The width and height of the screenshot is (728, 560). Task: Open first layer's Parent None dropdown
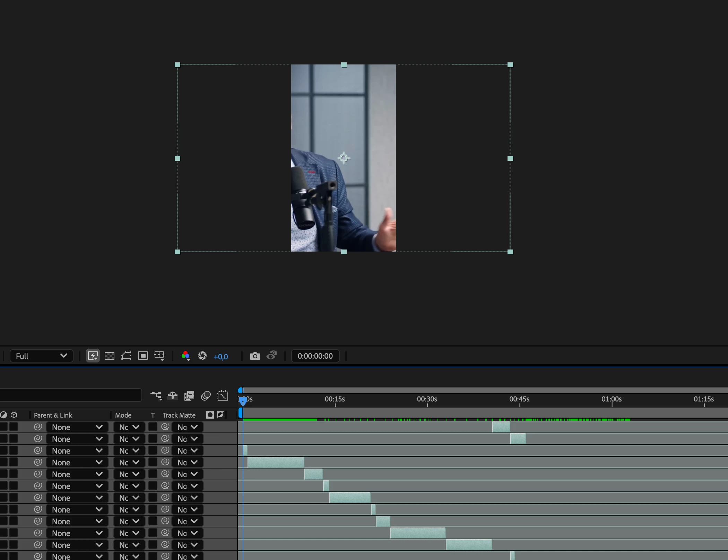click(x=77, y=427)
